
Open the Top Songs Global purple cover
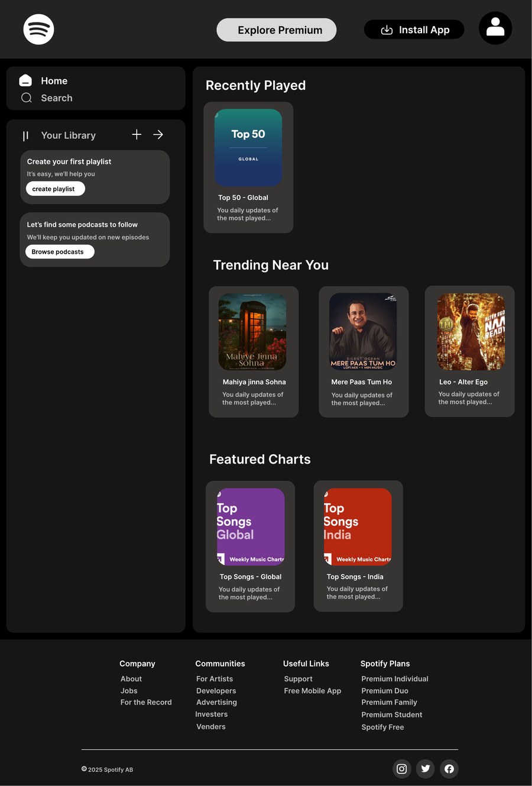(x=251, y=527)
